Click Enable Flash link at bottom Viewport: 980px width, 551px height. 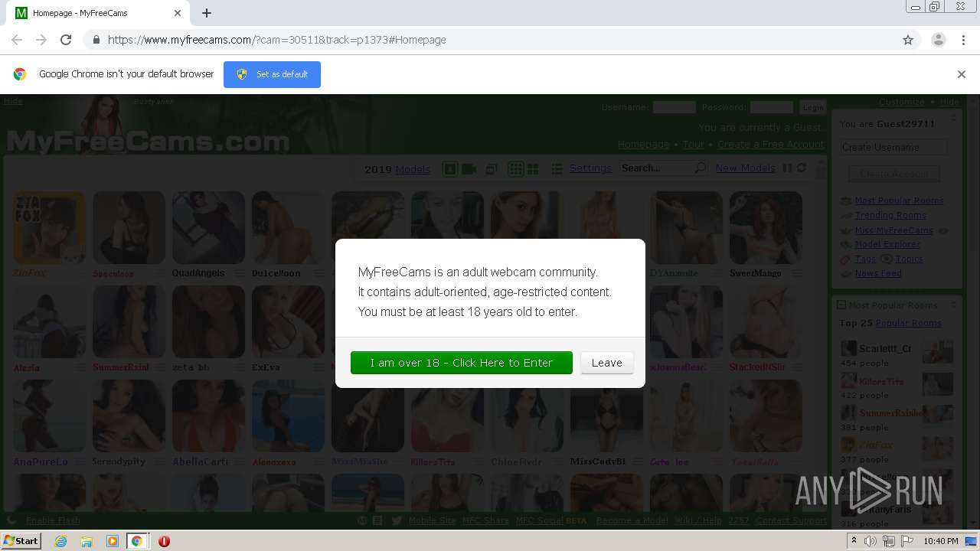coord(53,520)
